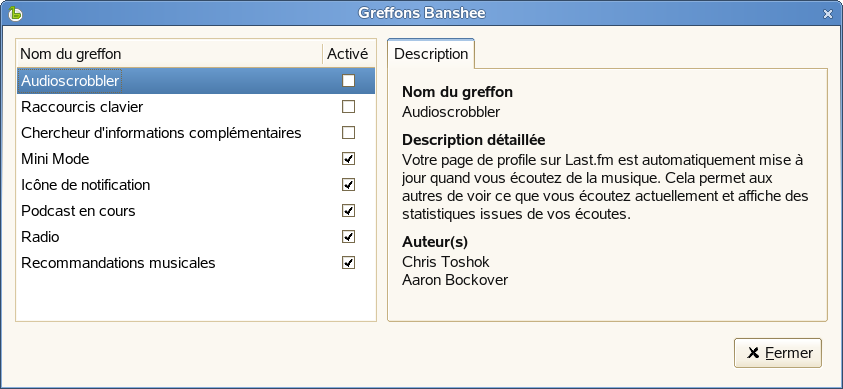Select the Mini Mode row

coord(196,159)
